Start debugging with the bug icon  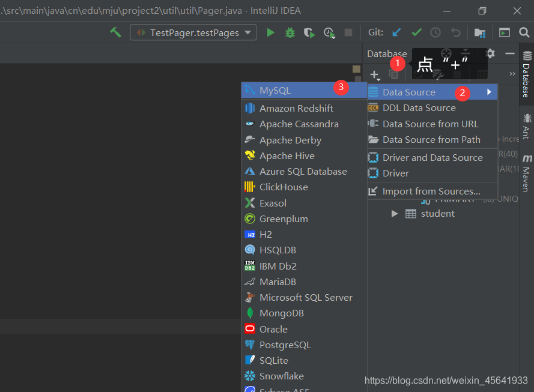(290, 32)
